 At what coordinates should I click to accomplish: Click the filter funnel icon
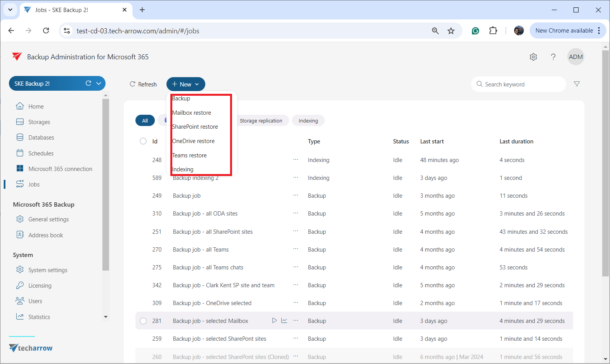pyautogui.click(x=577, y=84)
